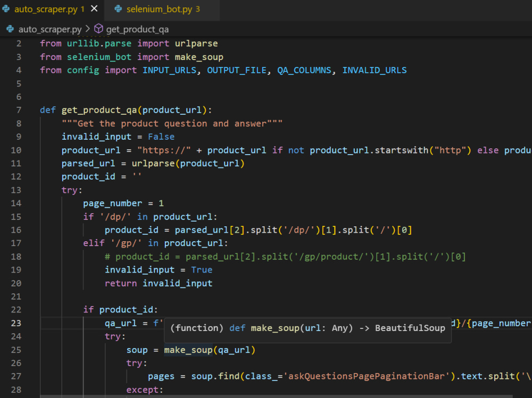This screenshot has height=398, width=532.
Task: Click 'urlparse' in the line 2 import
Action: coord(196,44)
